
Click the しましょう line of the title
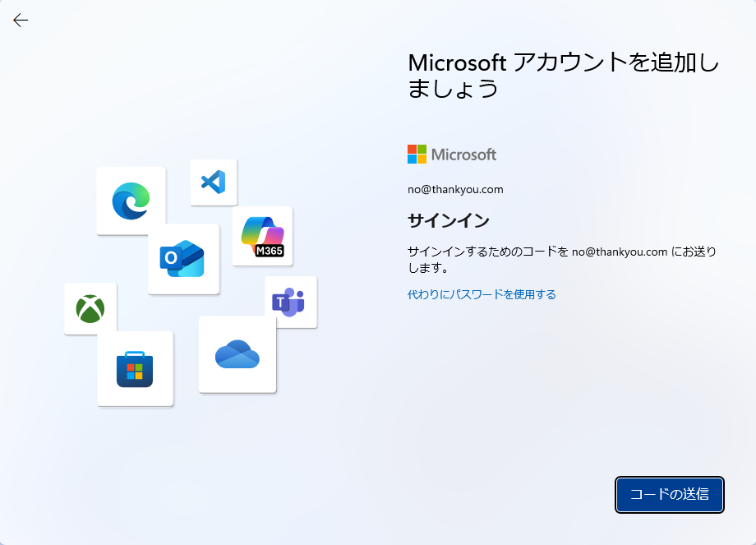(x=453, y=88)
